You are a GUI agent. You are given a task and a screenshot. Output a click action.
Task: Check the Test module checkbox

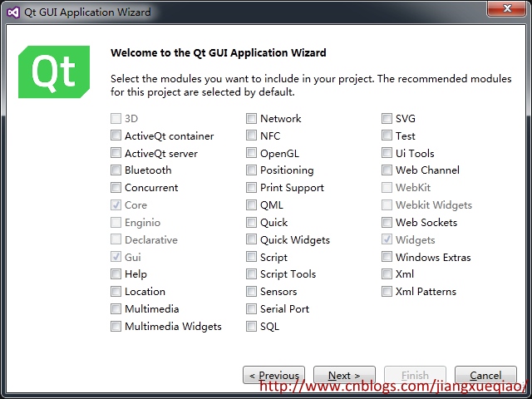pyautogui.click(x=387, y=135)
